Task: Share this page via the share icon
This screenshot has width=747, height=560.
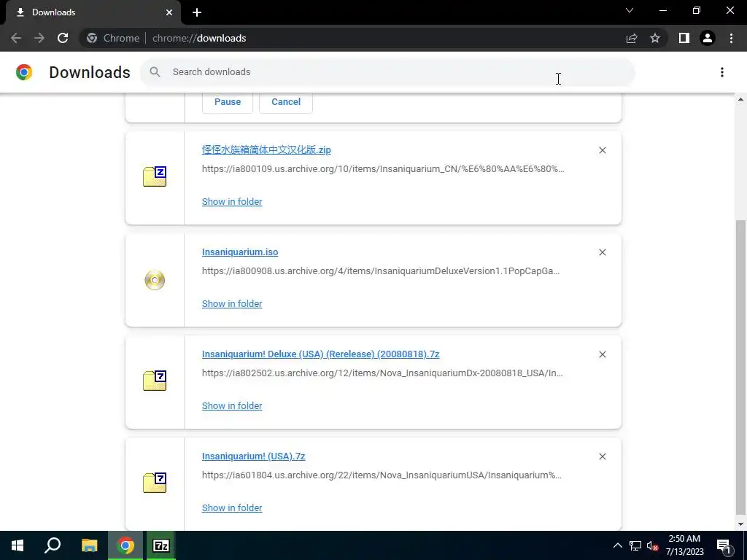Action: tap(632, 38)
